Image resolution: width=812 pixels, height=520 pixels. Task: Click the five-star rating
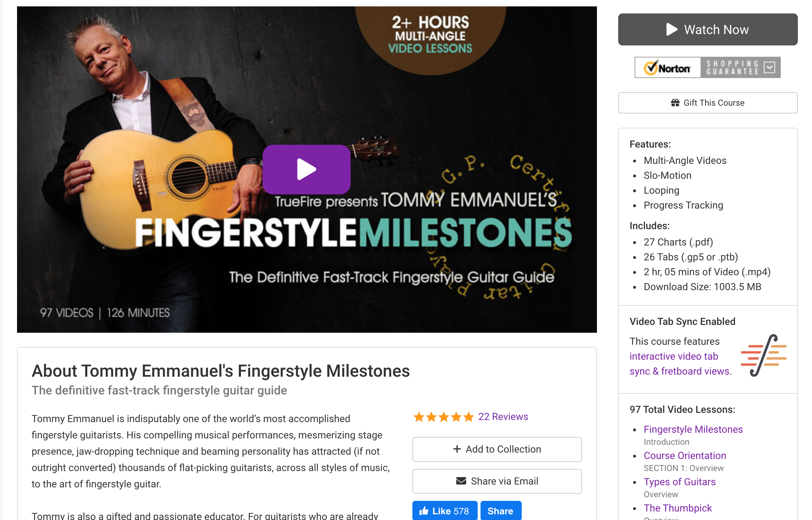point(444,417)
